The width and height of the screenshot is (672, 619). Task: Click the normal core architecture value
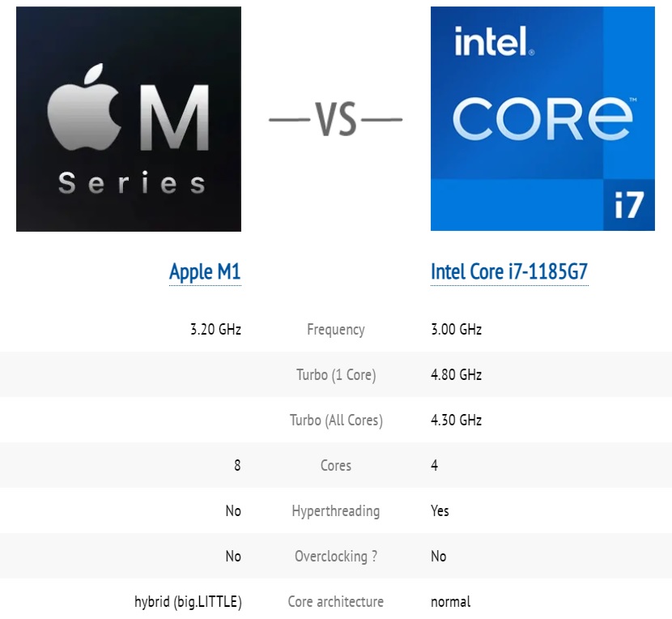[x=450, y=602]
